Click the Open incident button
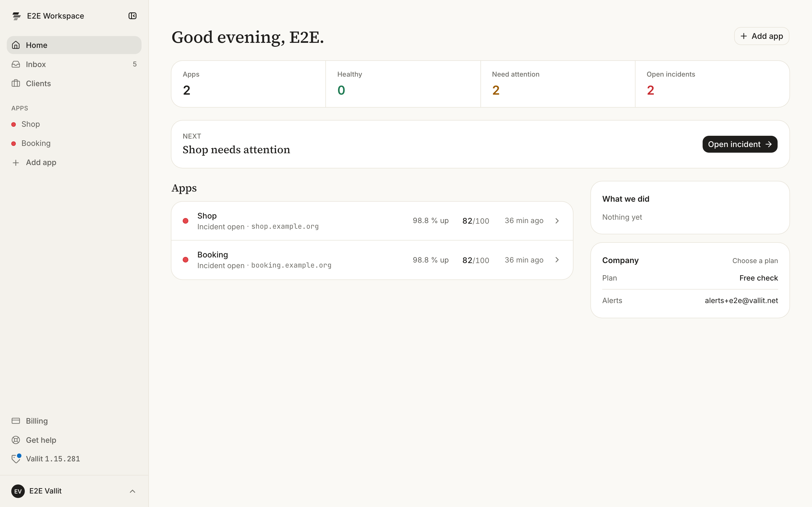This screenshot has height=507, width=812. point(740,144)
